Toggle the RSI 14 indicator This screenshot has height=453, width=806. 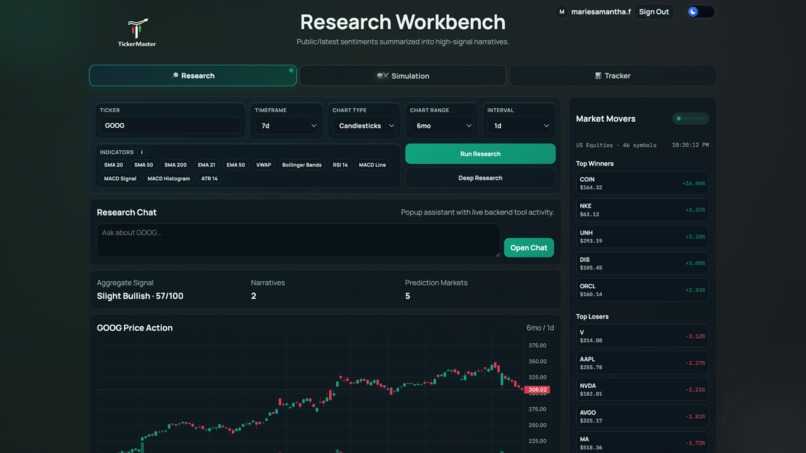(340, 165)
